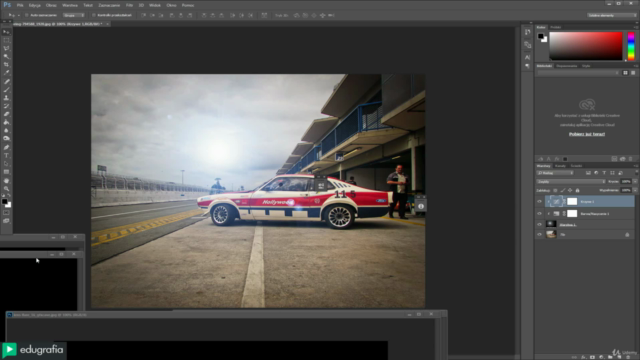Filter layers by type (T) icon
The width and height of the screenshot is (640, 360).
[604, 173]
